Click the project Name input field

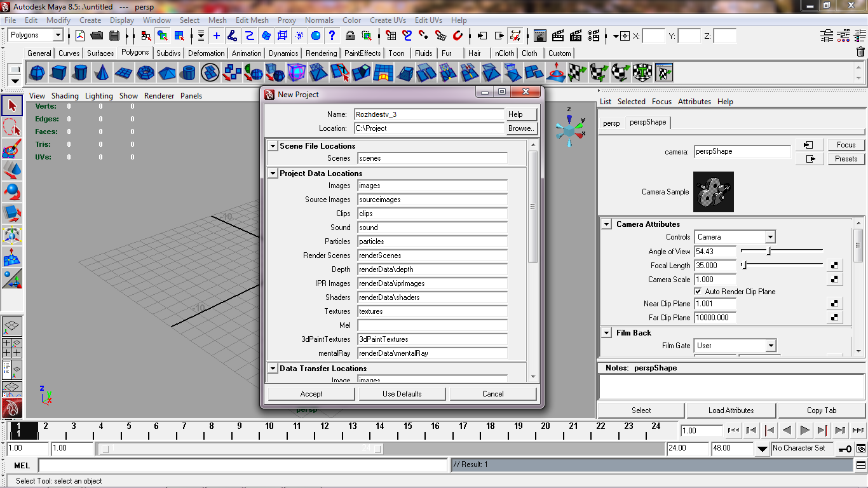pyautogui.click(x=429, y=114)
